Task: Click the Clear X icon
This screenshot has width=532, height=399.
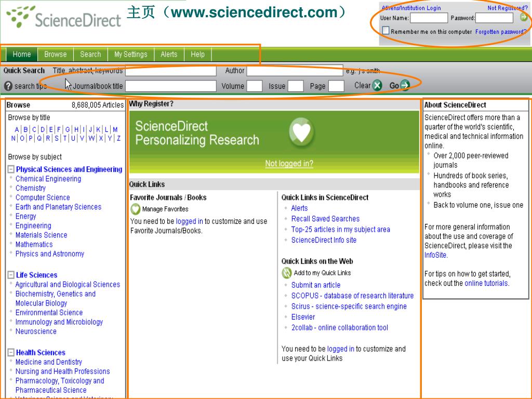Action: click(x=377, y=85)
